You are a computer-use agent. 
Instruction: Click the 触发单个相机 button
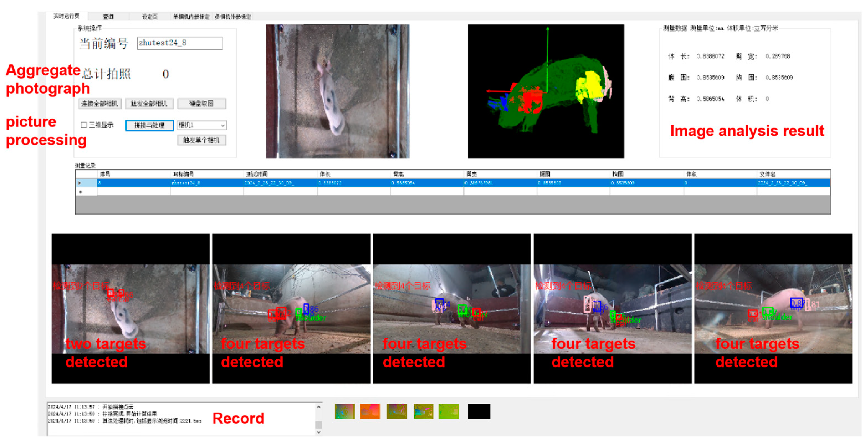click(x=202, y=140)
